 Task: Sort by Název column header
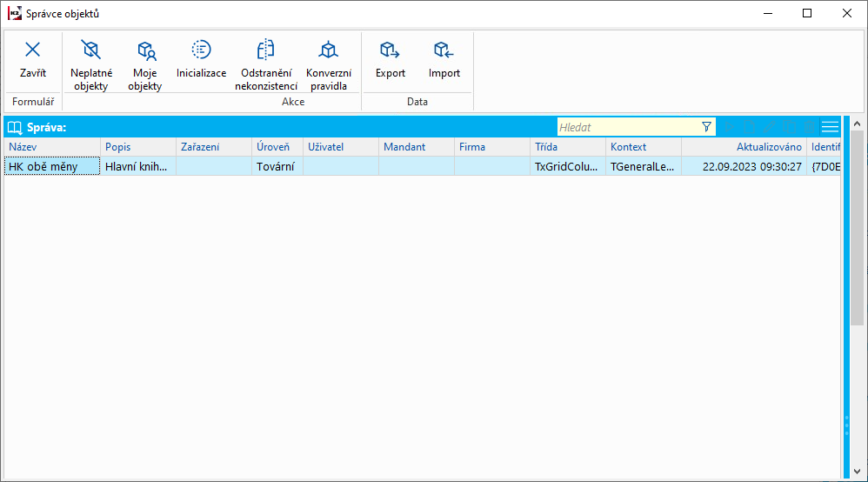(x=52, y=147)
